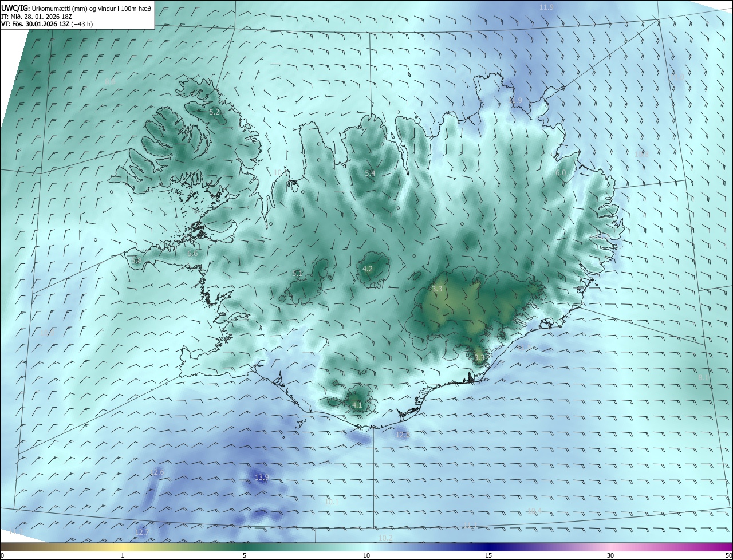Click the '30' tick on the colour scale
733x560 pixels.
coord(610,555)
